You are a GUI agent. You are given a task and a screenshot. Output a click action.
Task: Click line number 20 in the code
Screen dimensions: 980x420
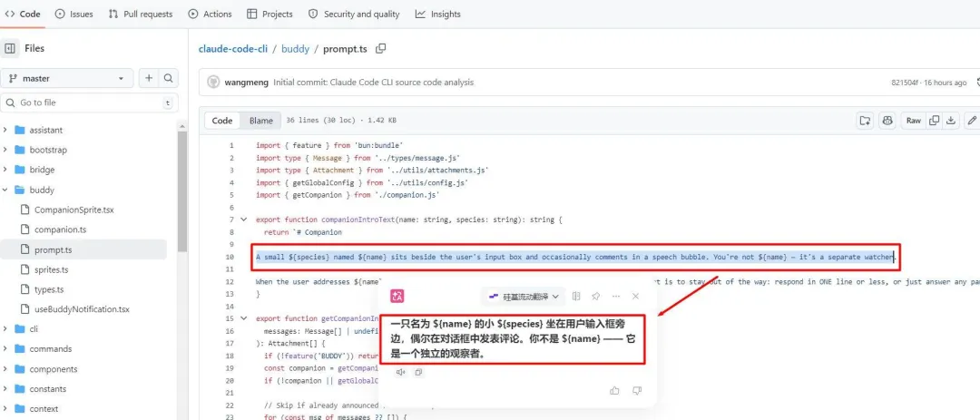pos(230,381)
